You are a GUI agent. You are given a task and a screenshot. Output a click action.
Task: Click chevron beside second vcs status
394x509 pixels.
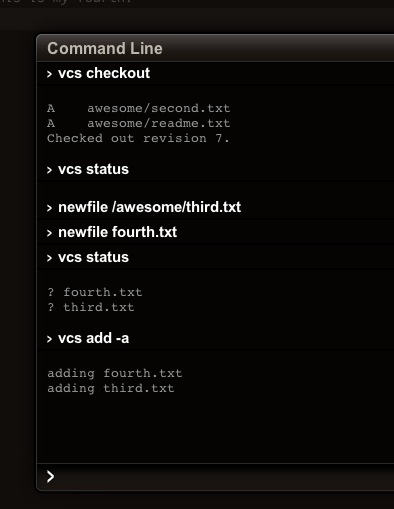point(49,258)
